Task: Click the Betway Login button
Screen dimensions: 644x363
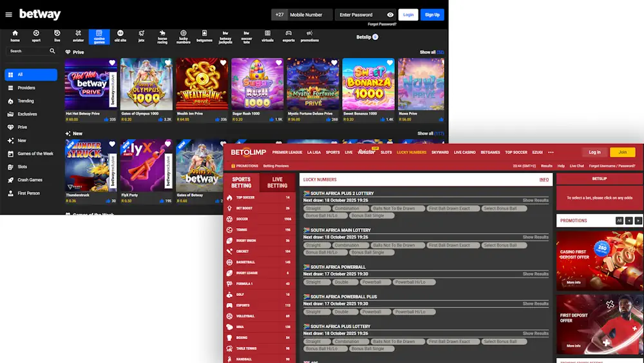Action: coord(408,15)
